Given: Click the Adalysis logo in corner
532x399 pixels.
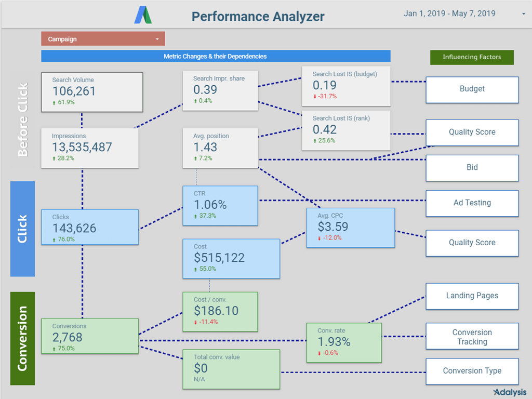Looking at the screenshot, I should click(x=510, y=392).
